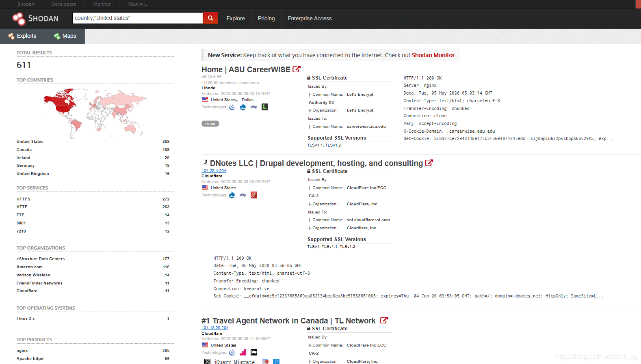
Task: Click red F icon in DNotes technologies
Action: 254,195
